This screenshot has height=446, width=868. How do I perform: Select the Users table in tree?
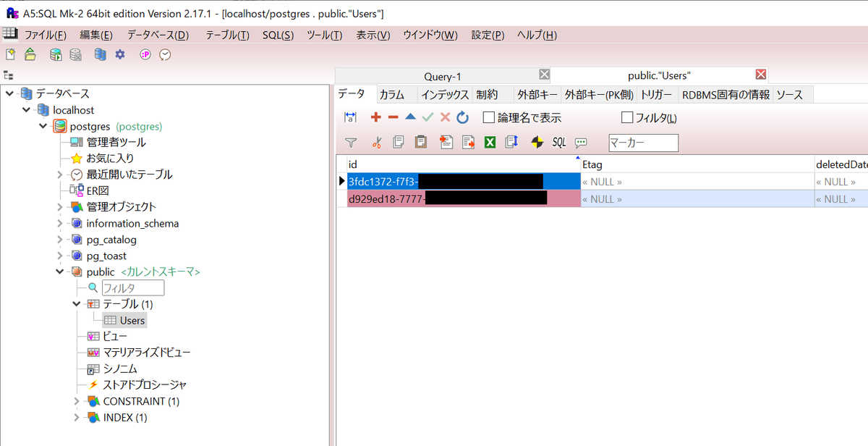click(132, 320)
